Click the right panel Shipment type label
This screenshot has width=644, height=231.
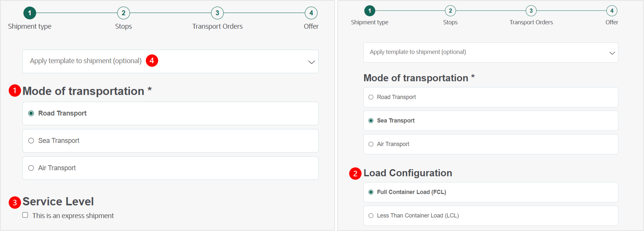370,22
